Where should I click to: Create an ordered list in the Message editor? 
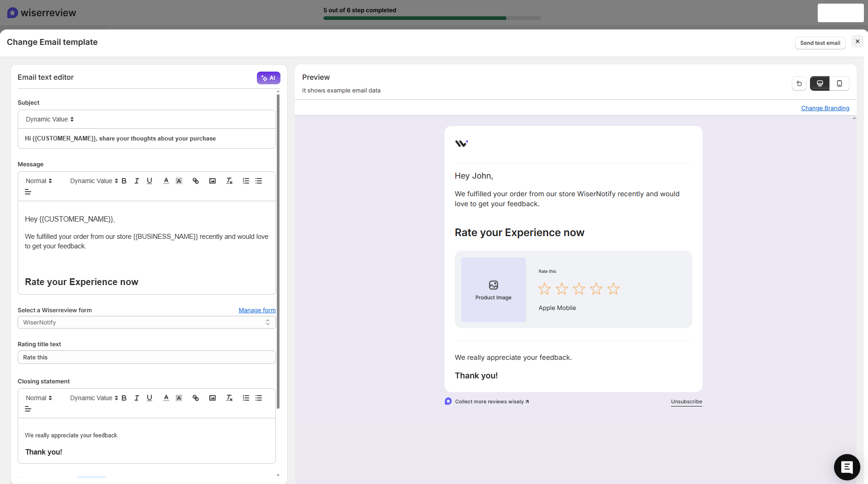(x=246, y=181)
